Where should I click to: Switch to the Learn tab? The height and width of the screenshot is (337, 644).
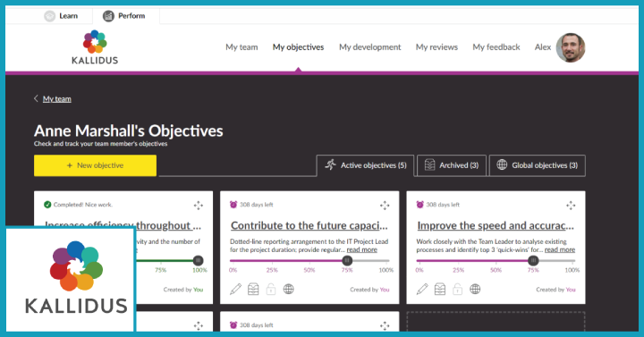(x=61, y=16)
